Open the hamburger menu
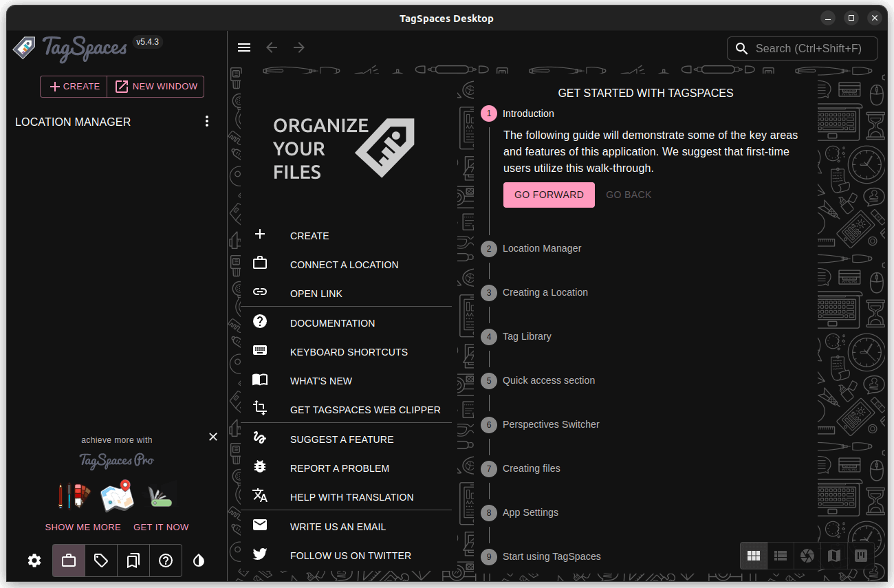This screenshot has width=894, height=588. tap(244, 47)
